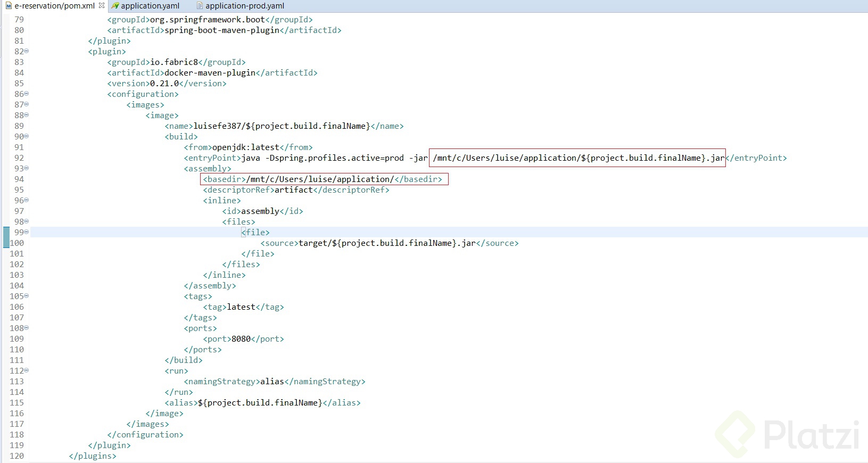This screenshot has width=868, height=463.
Task: Click the from value openjdk:latest
Action: (x=246, y=147)
